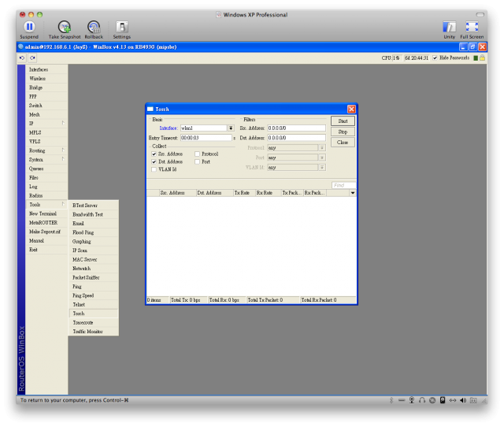Open New Terminal
Viewport: 504px width, 427px height.
46,213
